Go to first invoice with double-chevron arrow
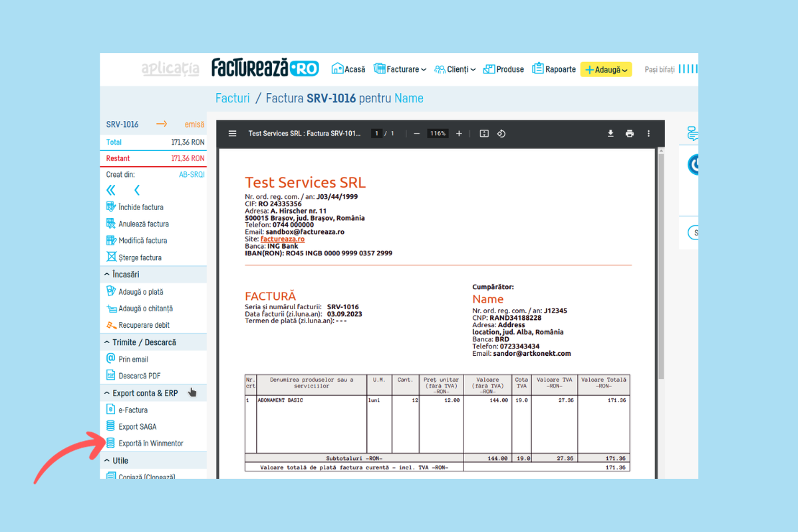 [111, 190]
